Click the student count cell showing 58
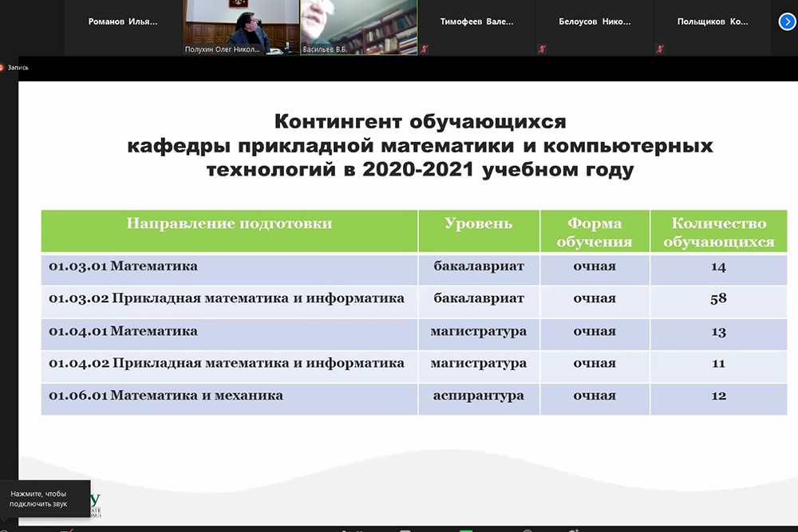The image size is (798, 532). pos(718,299)
